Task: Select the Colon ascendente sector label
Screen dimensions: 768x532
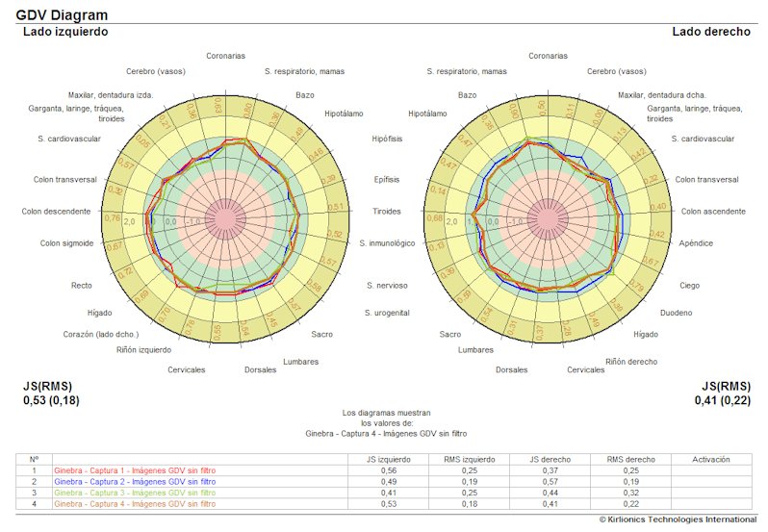Action: pyautogui.click(x=712, y=211)
